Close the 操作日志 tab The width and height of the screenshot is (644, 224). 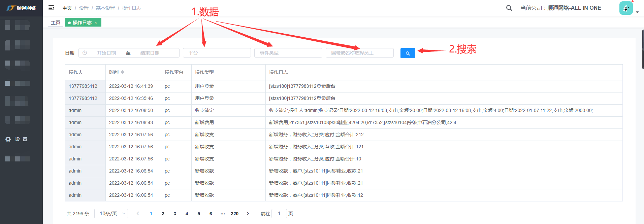96,23
